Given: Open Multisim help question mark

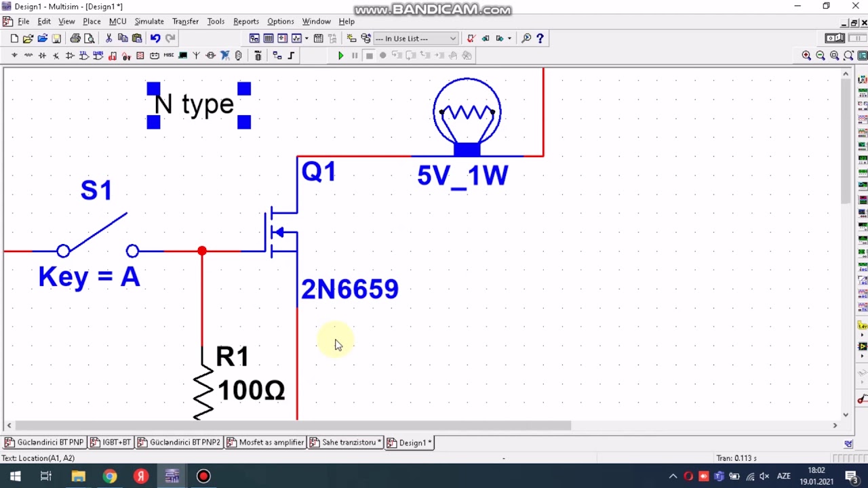Looking at the screenshot, I should pyautogui.click(x=540, y=38).
